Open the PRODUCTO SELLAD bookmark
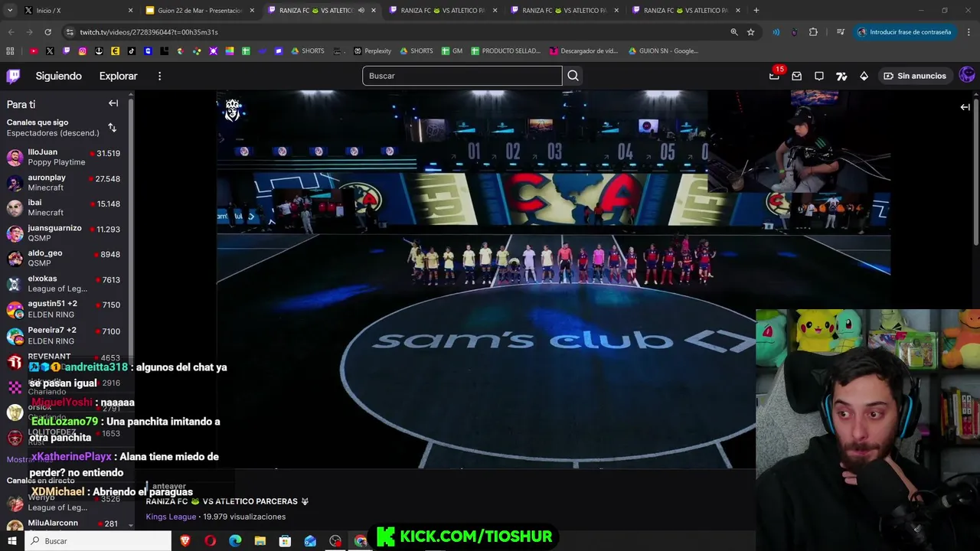Image resolution: width=980 pixels, height=551 pixels. [x=505, y=51]
